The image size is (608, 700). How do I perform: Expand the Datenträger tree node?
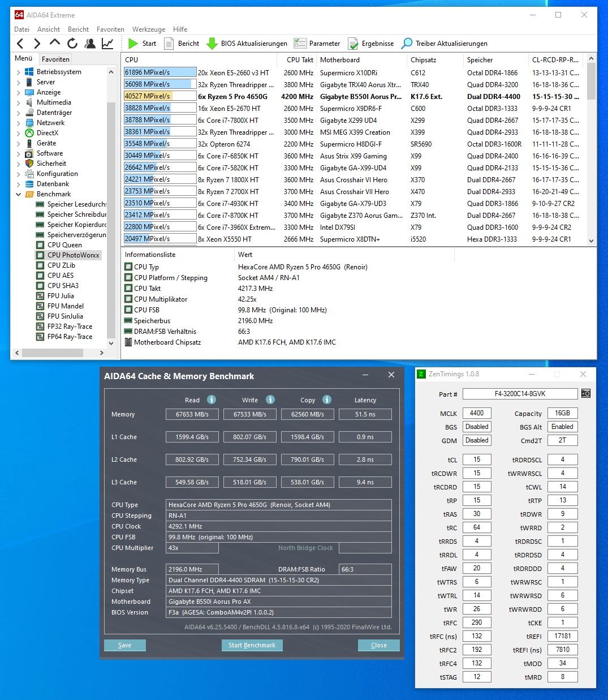19,113
